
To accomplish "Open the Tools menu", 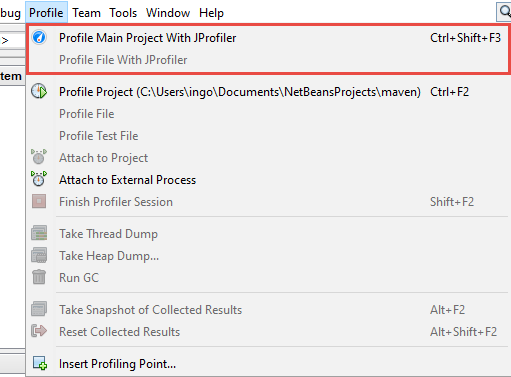I will (123, 13).
